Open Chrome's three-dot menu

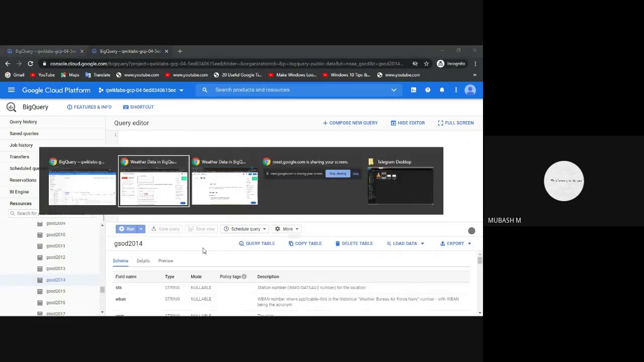pos(475,63)
